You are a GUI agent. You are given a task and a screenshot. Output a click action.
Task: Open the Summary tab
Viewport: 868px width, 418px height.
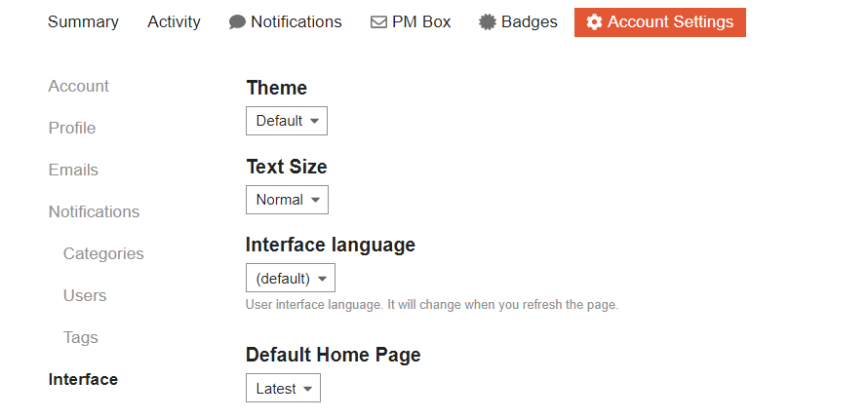click(83, 21)
